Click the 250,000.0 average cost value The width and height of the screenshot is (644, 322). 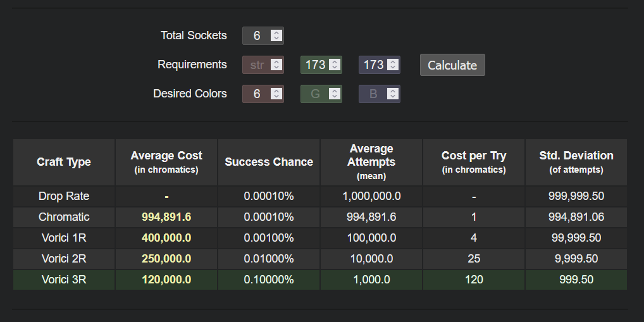pyautogui.click(x=166, y=259)
